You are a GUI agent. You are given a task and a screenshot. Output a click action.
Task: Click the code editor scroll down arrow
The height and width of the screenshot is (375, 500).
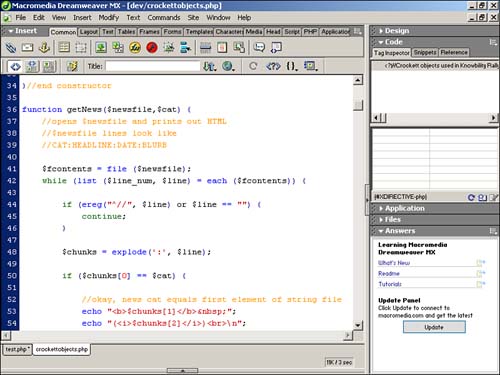point(358,325)
